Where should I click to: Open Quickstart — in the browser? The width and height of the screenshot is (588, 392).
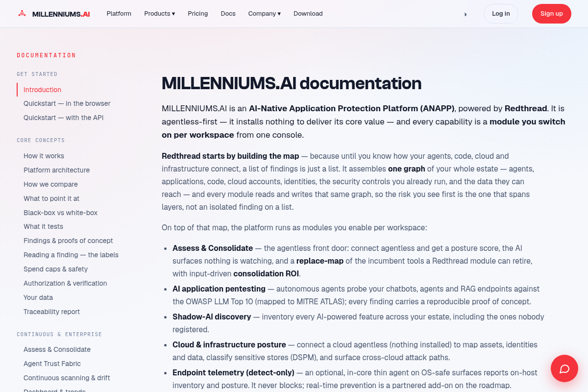[x=67, y=103]
